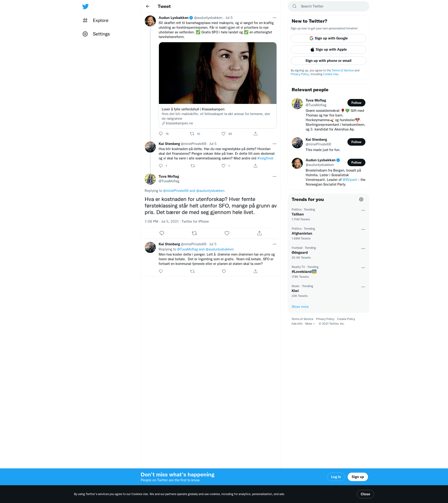This screenshot has width=448, height=503.
Task: Click Sign up in bottom banner
Action: click(358, 477)
